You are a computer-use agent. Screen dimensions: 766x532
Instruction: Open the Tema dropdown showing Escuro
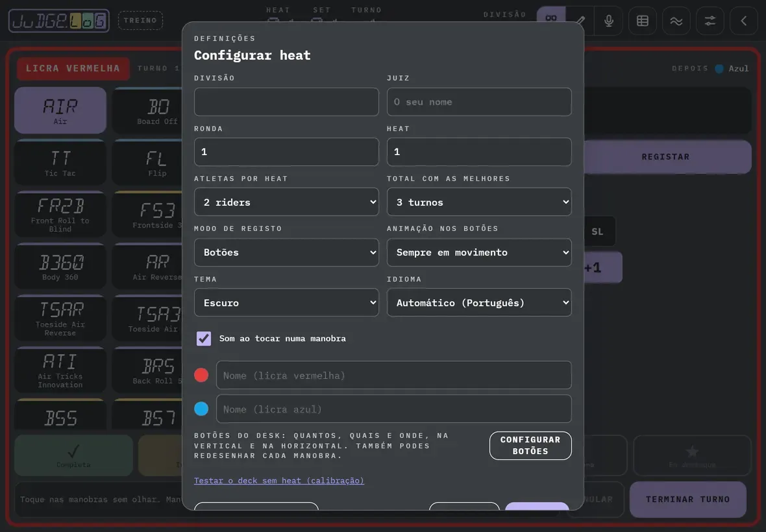pyautogui.click(x=286, y=302)
